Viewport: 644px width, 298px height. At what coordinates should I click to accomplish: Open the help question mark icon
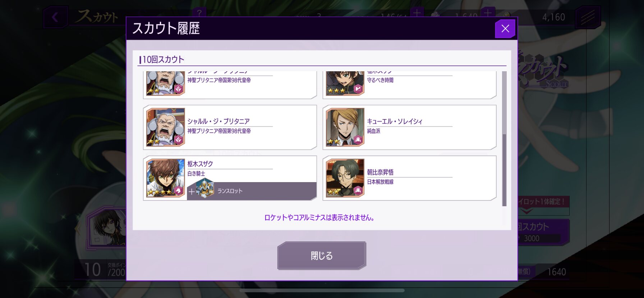199,13
